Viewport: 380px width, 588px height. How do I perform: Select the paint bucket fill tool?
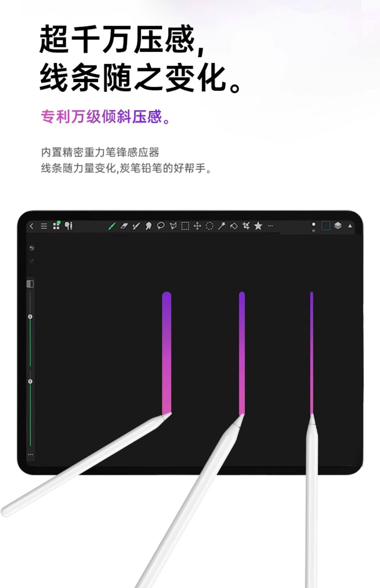point(234,226)
